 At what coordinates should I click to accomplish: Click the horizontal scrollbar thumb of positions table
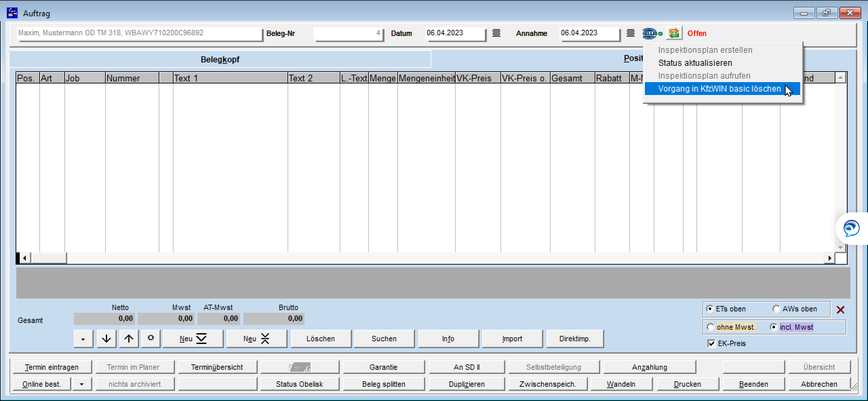click(x=49, y=258)
